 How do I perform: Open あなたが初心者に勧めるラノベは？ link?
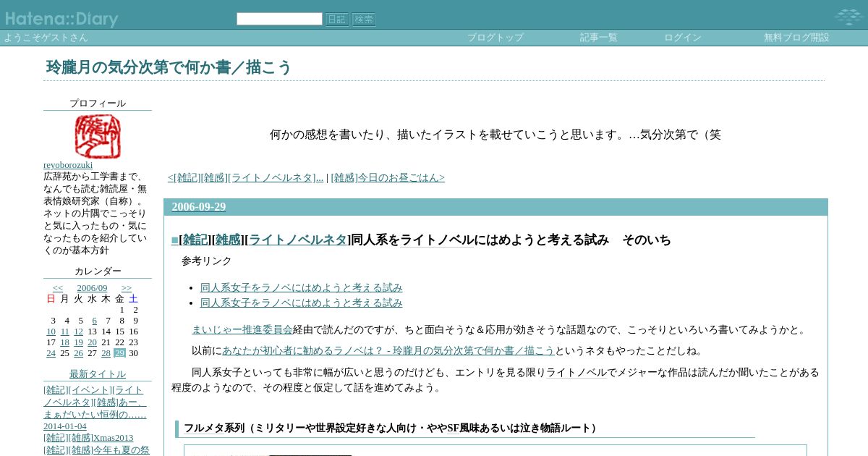tap(388, 351)
